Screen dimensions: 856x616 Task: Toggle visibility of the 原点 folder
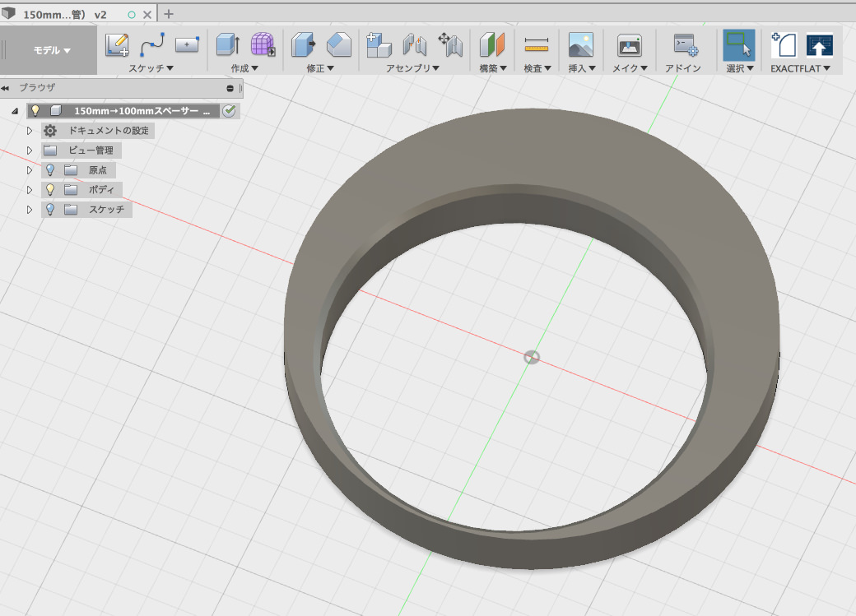coord(50,170)
